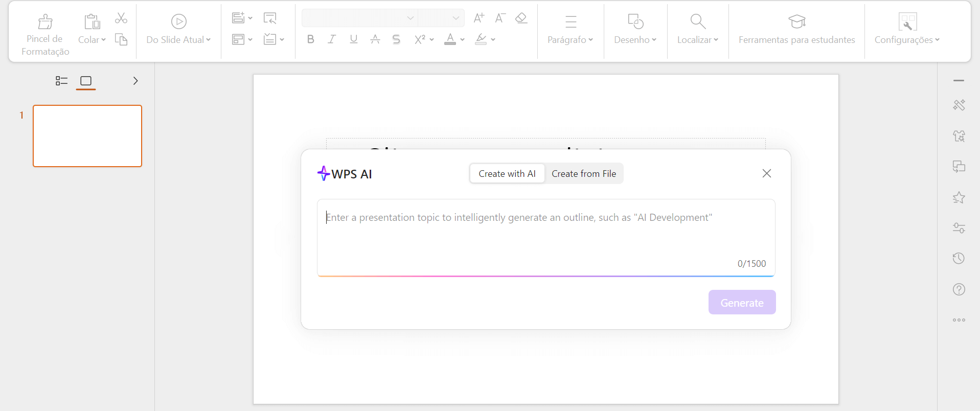Open Parágrafo menu
The image size is (980, 411).
pos(571,30)
